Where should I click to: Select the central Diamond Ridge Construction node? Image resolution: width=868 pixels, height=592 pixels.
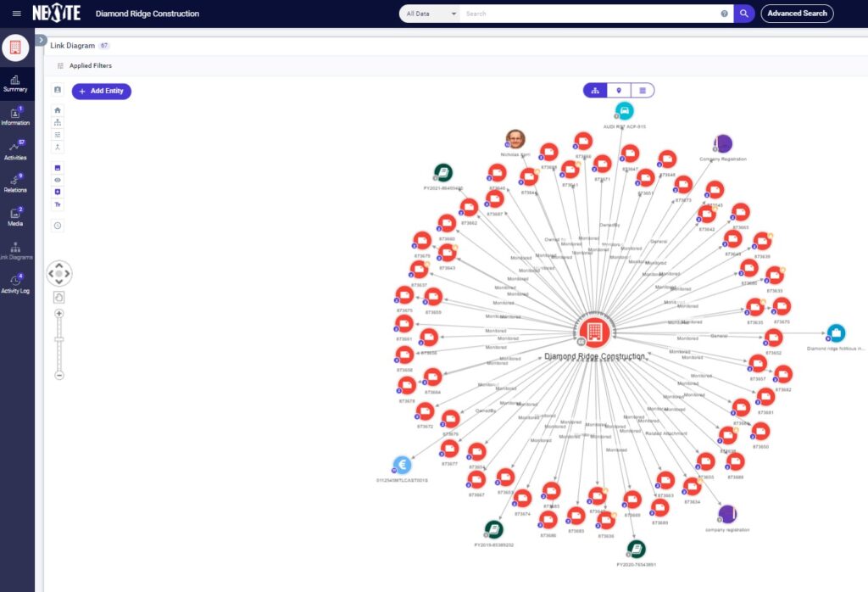pyautogui.click(x=594, y=332)
